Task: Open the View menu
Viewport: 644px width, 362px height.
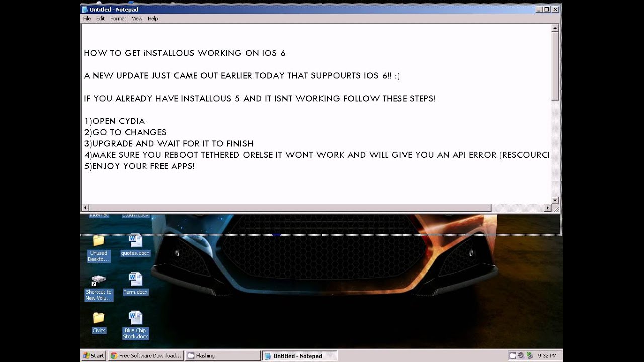Action: click(x=137, y=19)
